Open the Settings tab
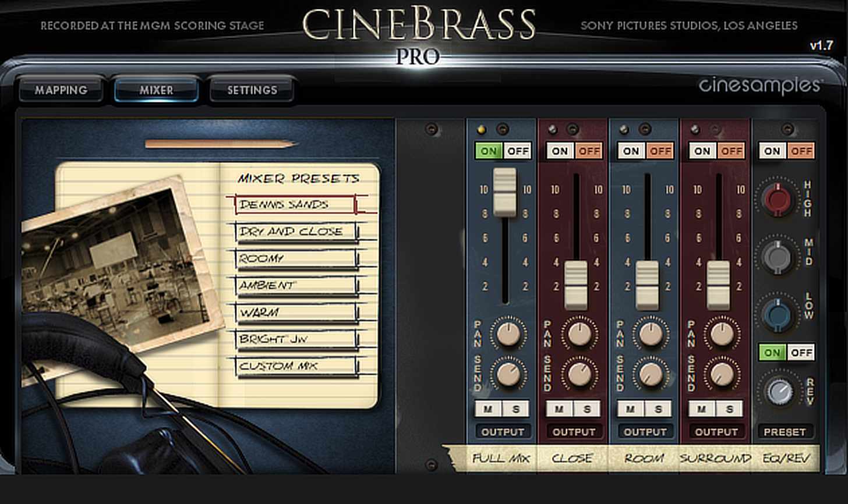Screen dimensions: 848x504 pyautogui.click(x=252, y=90)
